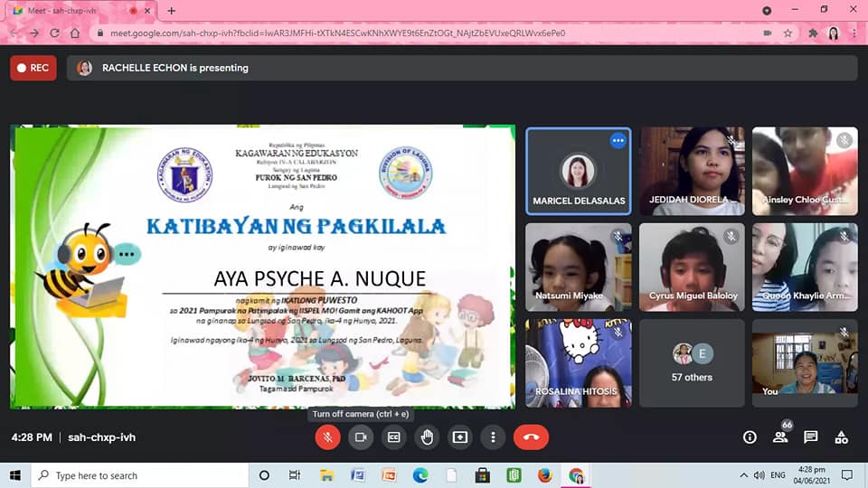Image resolution: width=868 pixels, height=488 pixels.
Task: Click the meeting code sah-chxp-ivh
Action: (101, 437)
